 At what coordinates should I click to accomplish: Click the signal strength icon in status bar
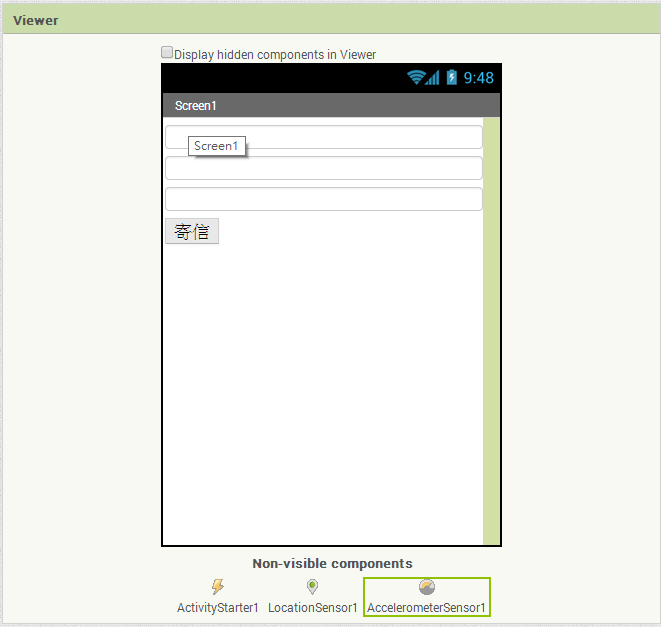pos(432,78)
